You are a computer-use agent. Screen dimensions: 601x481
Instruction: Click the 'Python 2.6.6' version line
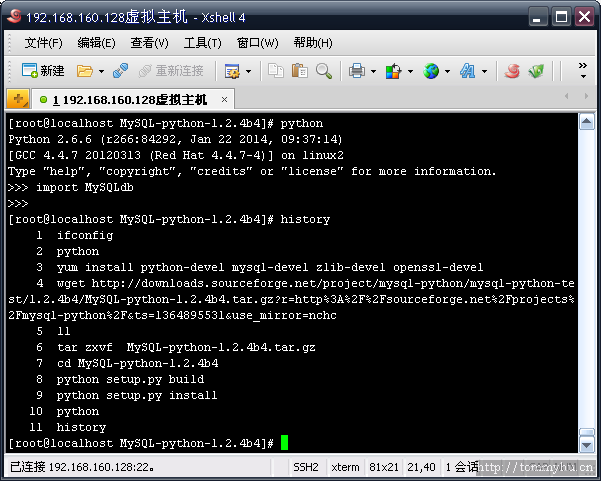[175, 139]
